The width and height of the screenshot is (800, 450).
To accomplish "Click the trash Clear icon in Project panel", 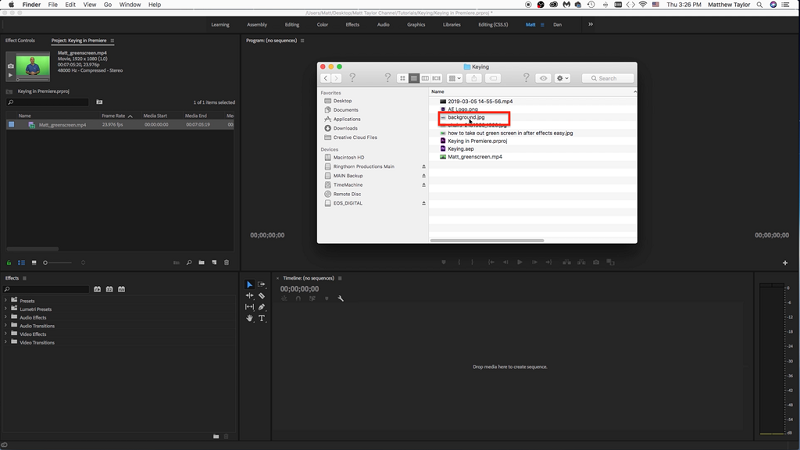I will (227, 262).
